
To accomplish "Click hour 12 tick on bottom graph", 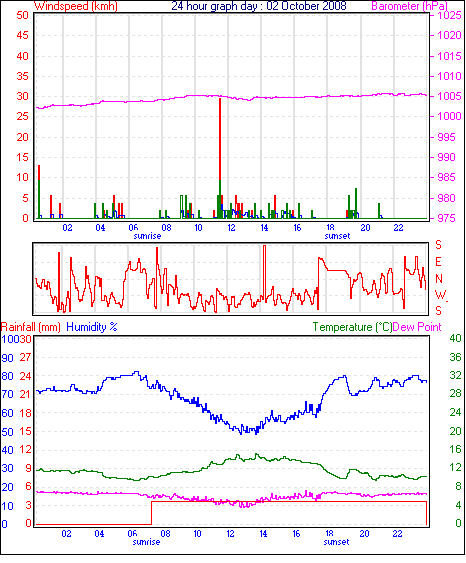I will pyautogui.click(x=230, y=534).
